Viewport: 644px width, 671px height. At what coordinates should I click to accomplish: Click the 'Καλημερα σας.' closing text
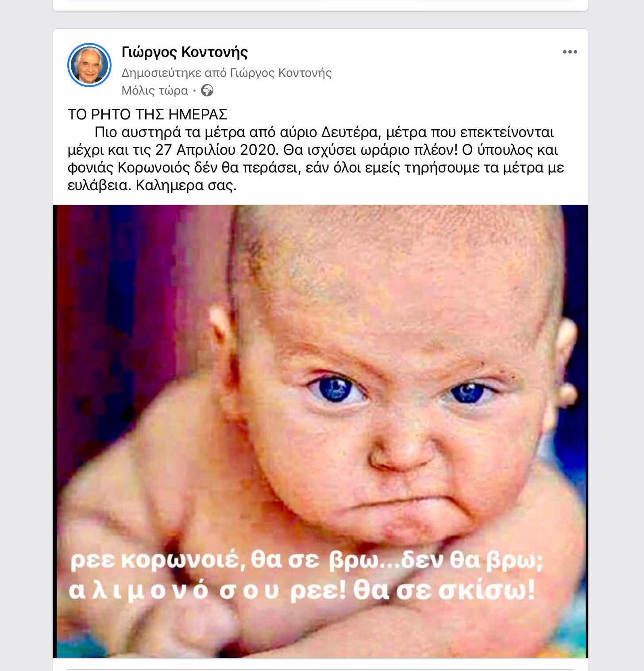tap(186, 185)
